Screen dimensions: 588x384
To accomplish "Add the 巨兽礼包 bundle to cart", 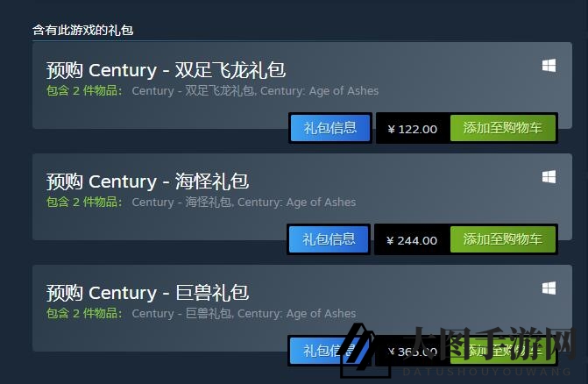I will pyautogui.click(x=502, y=351).
